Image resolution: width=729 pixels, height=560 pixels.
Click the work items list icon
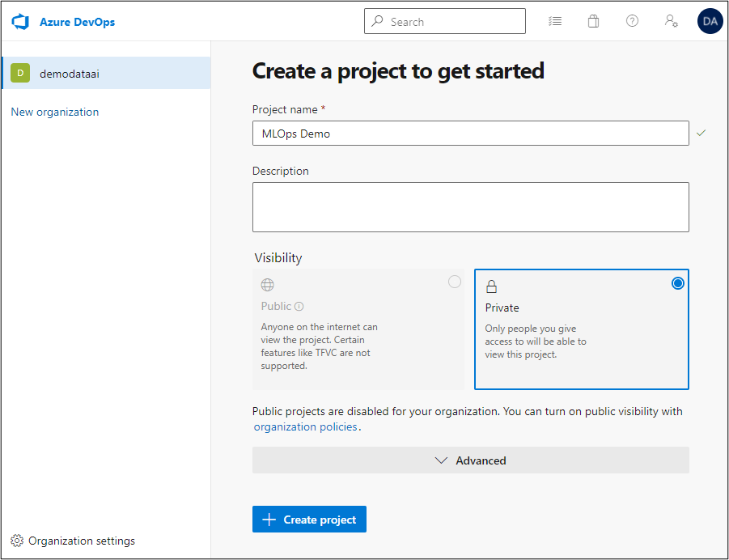pos(555,20)
